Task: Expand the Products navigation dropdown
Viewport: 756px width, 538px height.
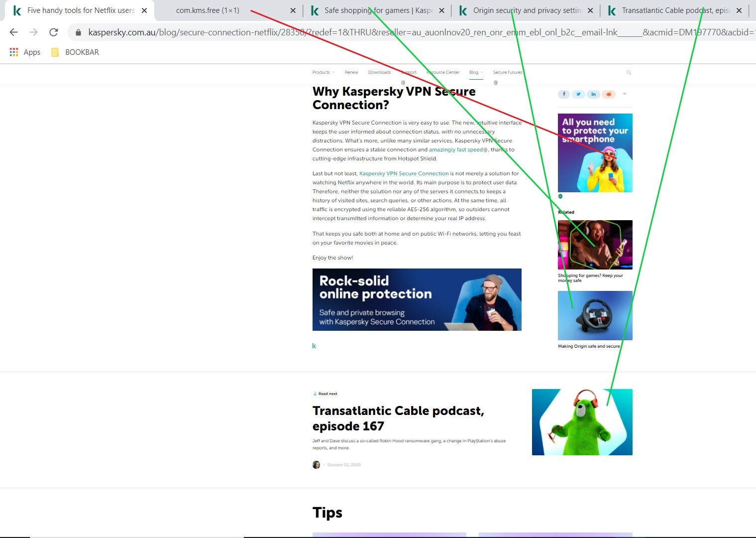Action: [x=324, y=72]
